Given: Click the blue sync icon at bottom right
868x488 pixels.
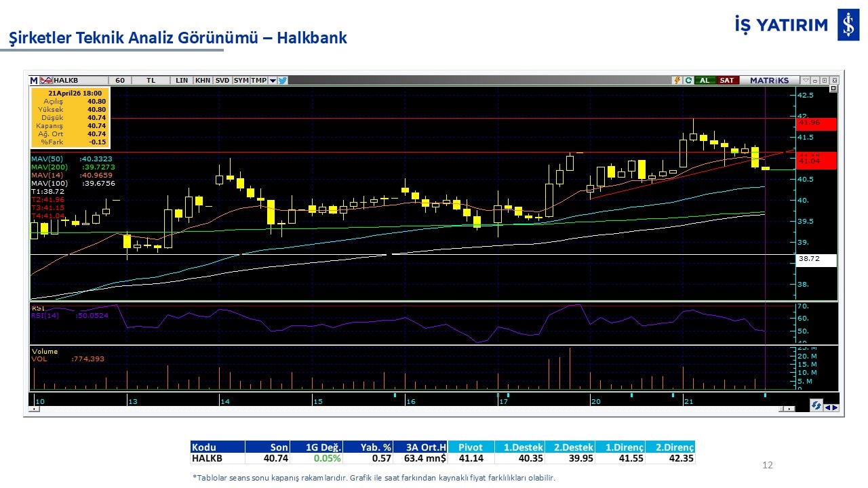Looking at the screenshot, I should click(817, 405).
